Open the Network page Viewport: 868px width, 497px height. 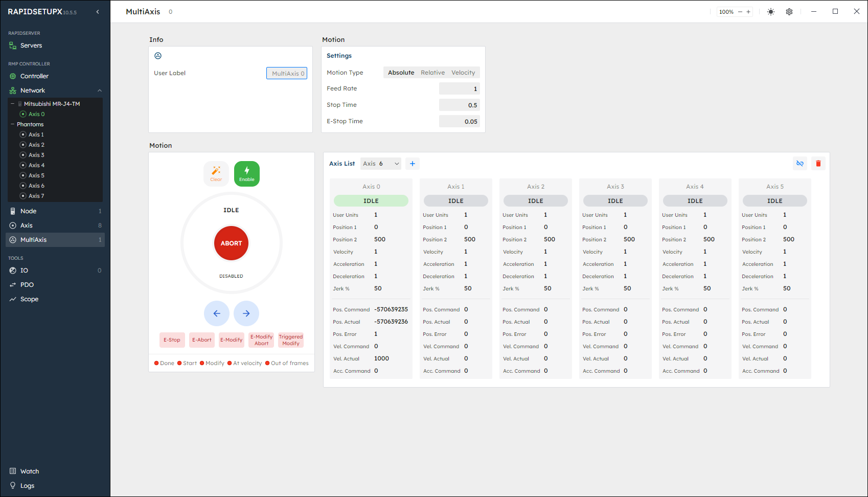33,91
